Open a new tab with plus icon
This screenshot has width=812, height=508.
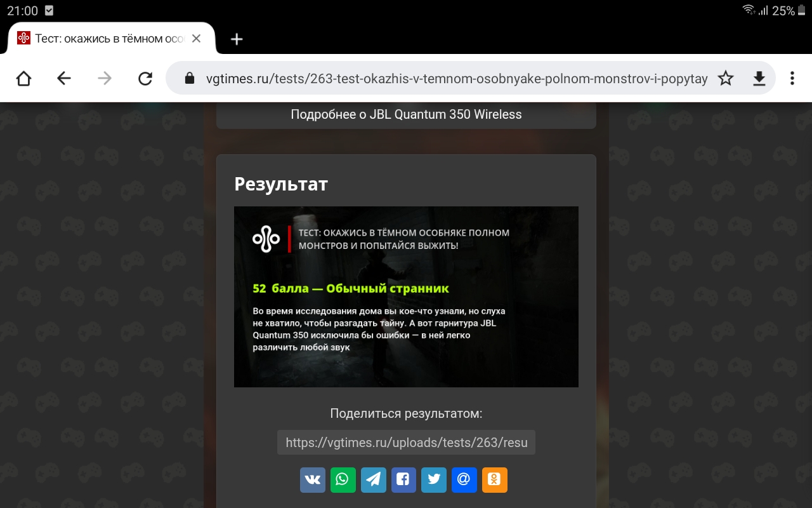[x=237, y=39]
